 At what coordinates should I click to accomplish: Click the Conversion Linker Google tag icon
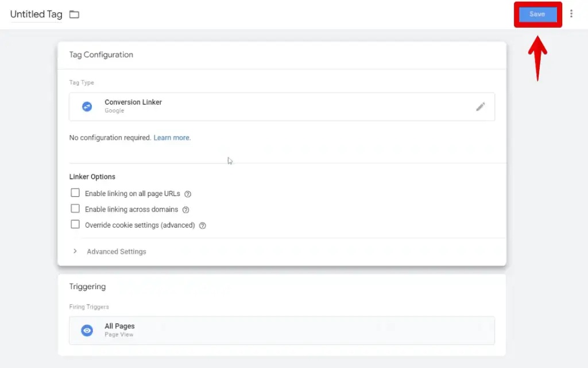point(87,106)
